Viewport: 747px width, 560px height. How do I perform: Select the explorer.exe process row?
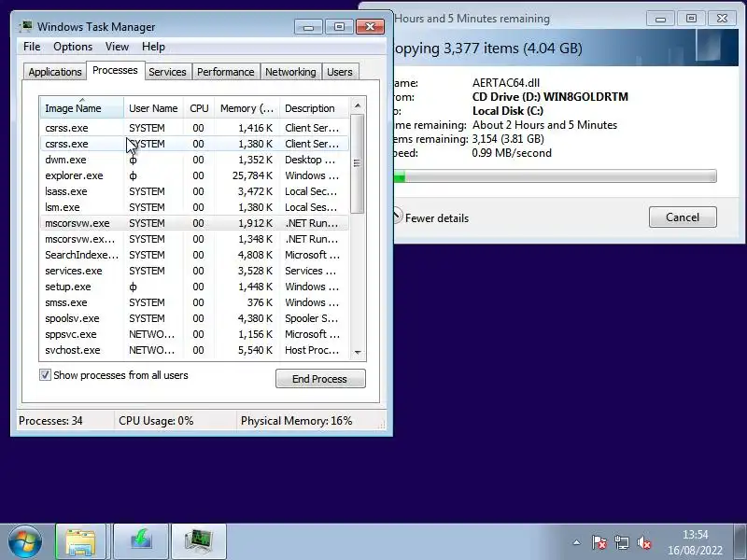point(194,175)
